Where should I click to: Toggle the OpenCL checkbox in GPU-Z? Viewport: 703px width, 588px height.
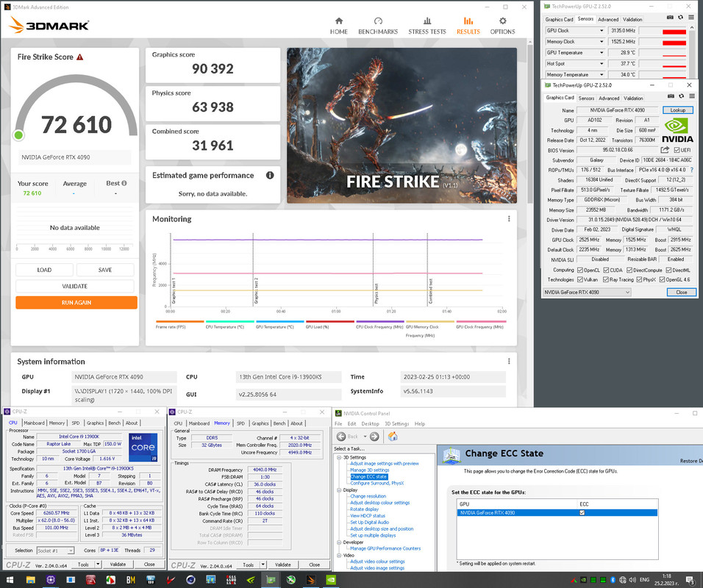[580, 270]
